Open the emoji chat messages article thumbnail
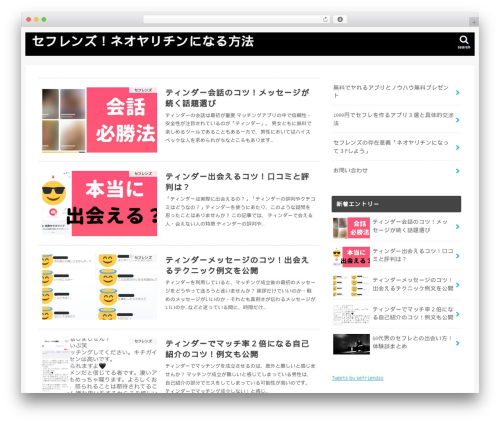500x423 pixels. 99,287
